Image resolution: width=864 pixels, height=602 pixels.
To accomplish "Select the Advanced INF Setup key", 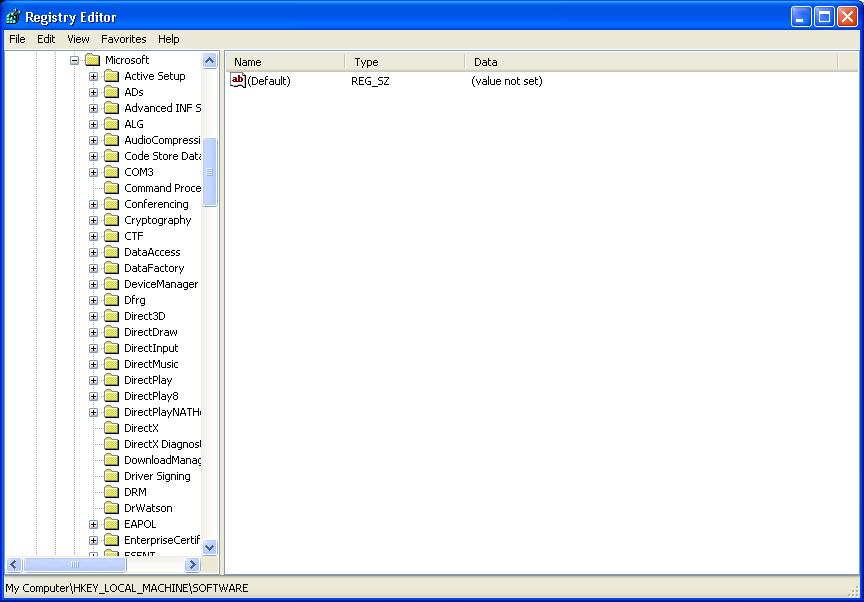I will pos(162,108).
